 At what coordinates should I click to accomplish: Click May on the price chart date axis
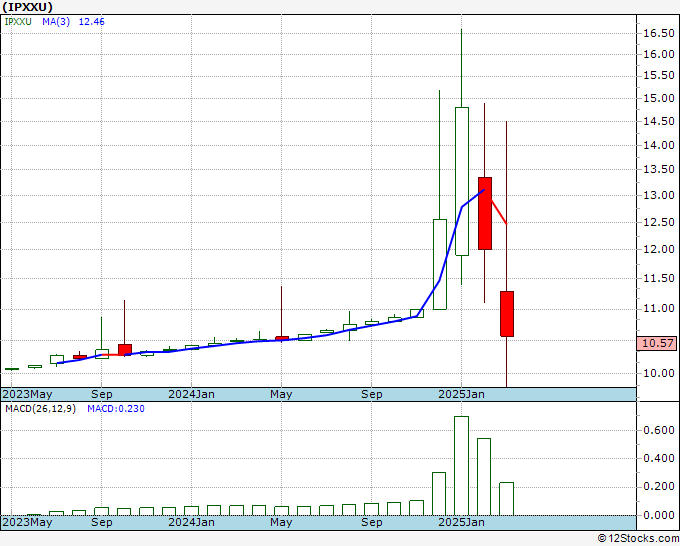[281, 394]
